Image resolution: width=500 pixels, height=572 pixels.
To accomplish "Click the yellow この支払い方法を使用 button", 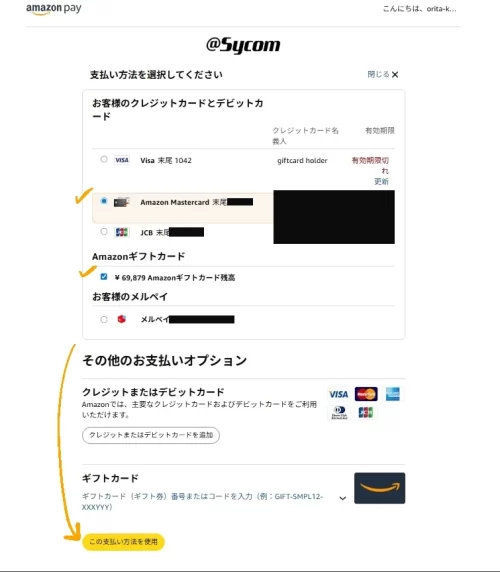I will (x=124, y=542).
